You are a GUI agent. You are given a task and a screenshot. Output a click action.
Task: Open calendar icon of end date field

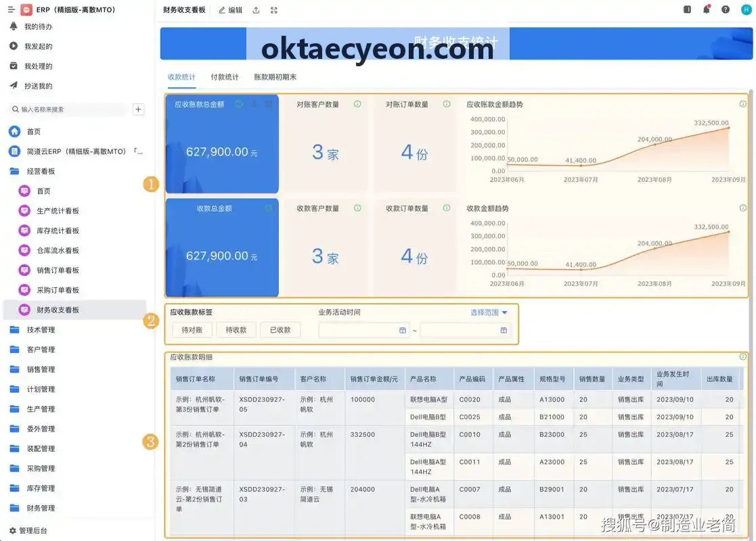(504, 330)
